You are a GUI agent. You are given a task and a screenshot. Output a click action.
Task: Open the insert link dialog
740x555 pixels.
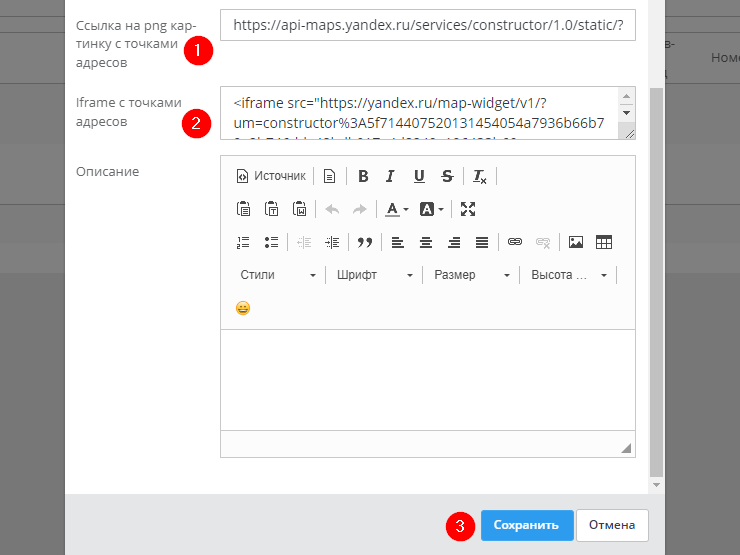515,242
